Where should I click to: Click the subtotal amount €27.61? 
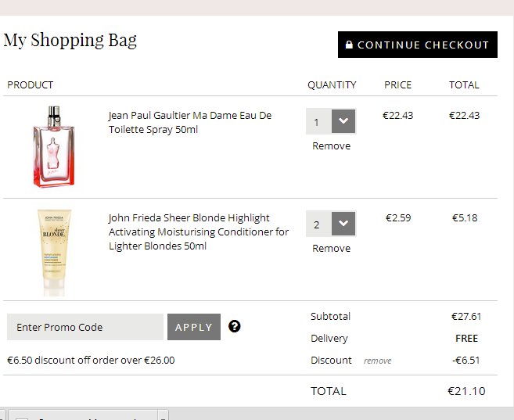click(465, 317)
